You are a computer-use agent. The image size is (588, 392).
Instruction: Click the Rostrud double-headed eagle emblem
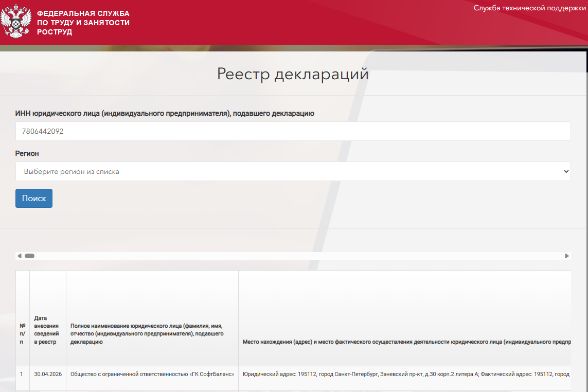click(x=16, y=21)
